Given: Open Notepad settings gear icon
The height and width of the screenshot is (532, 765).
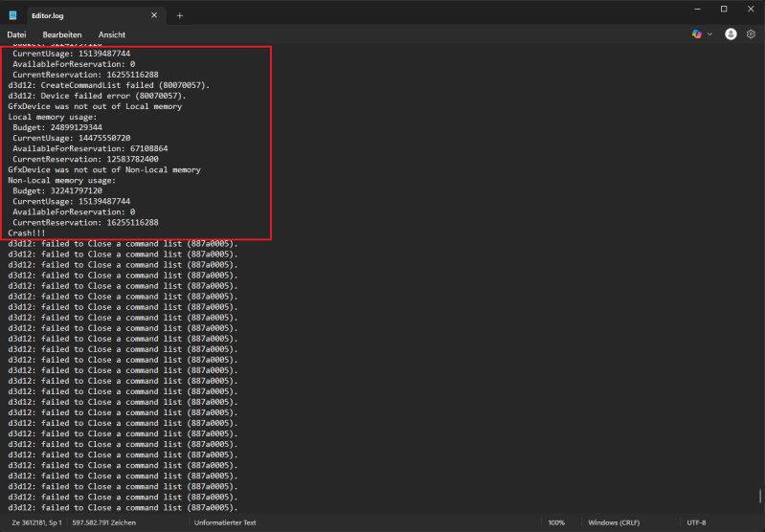Looking at the screenshot, I should pos(751,33).
